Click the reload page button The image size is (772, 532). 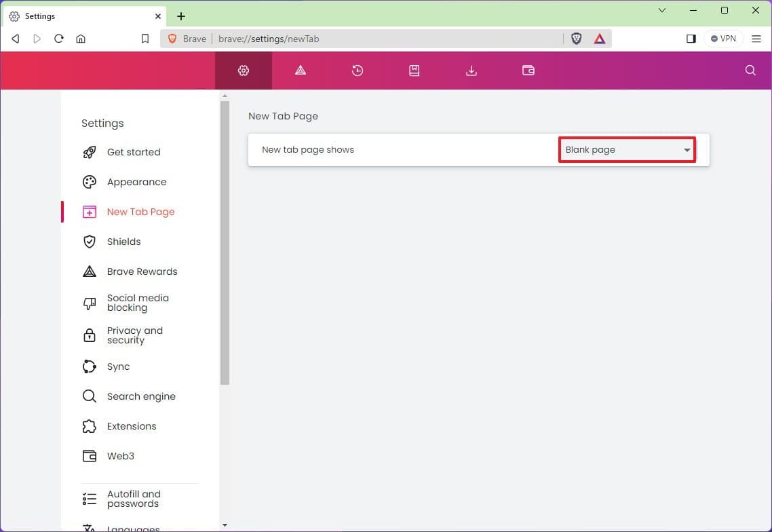point(59,39)
